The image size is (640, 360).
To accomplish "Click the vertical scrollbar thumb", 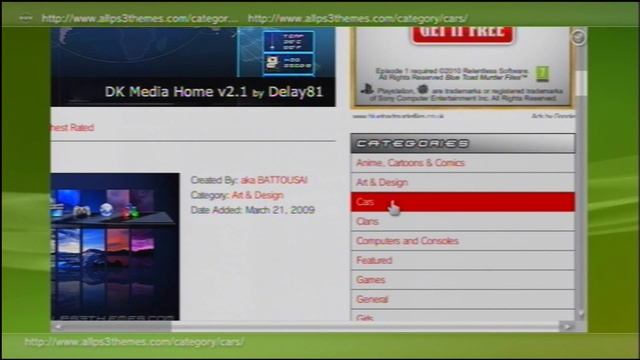I will click(x=581, y=83).
